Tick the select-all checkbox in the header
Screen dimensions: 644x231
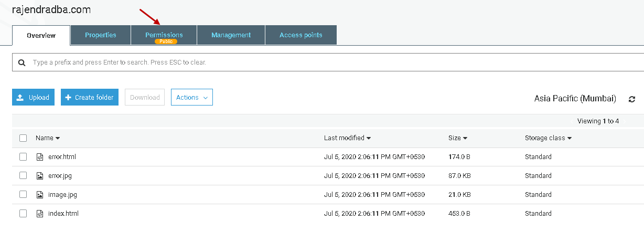[x=23, y=138]
